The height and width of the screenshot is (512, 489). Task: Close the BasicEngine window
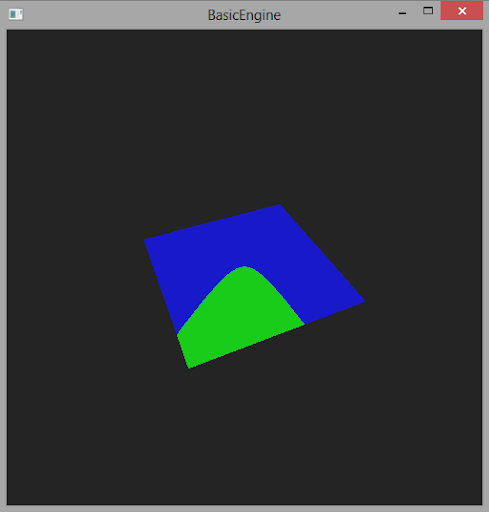pyautogui.click(x=462, y=11)
